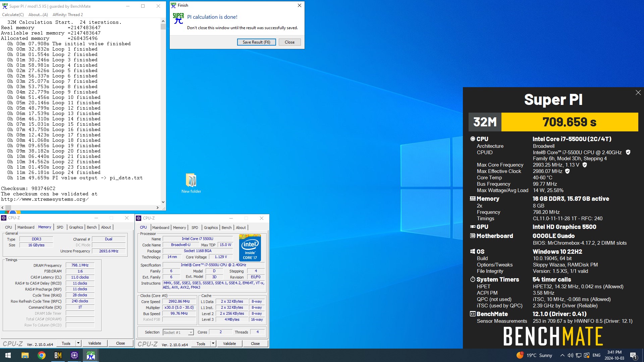Click DRAM Frequency 798.1 MHz value

coord(80,265)
